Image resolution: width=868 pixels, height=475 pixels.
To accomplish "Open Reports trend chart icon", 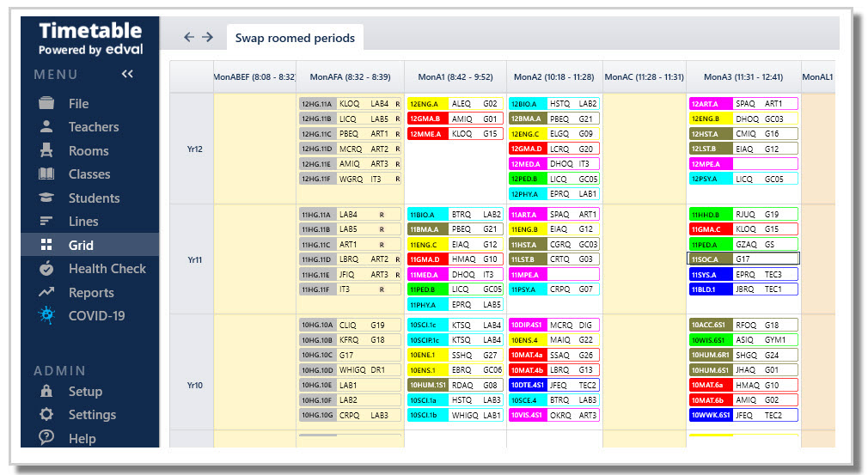I will tap(46, 292).
